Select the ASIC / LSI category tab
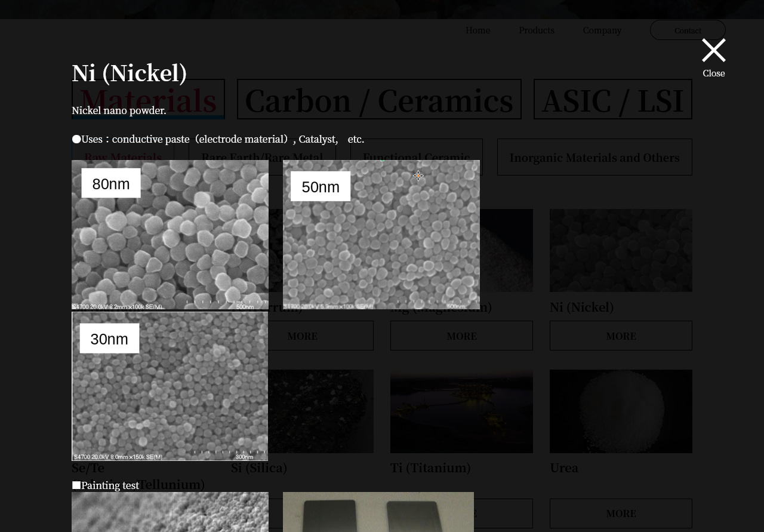764x532 pixels. [x=613, y=99]
